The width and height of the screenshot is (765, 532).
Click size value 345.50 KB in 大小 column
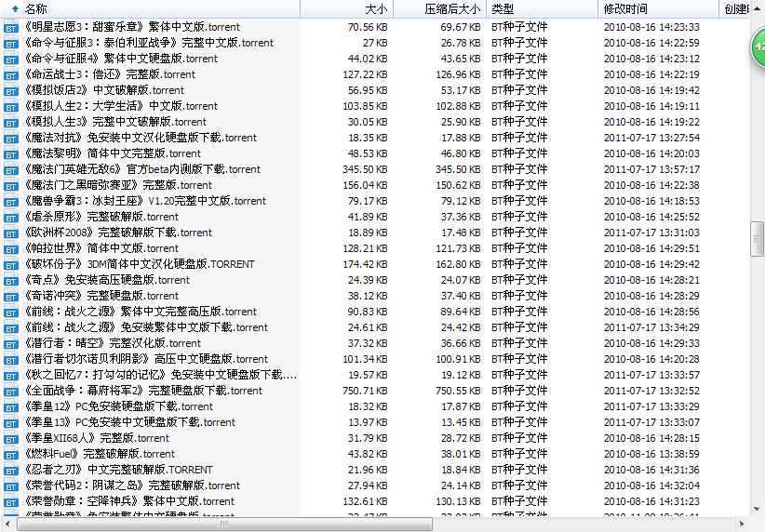point(365,169)
